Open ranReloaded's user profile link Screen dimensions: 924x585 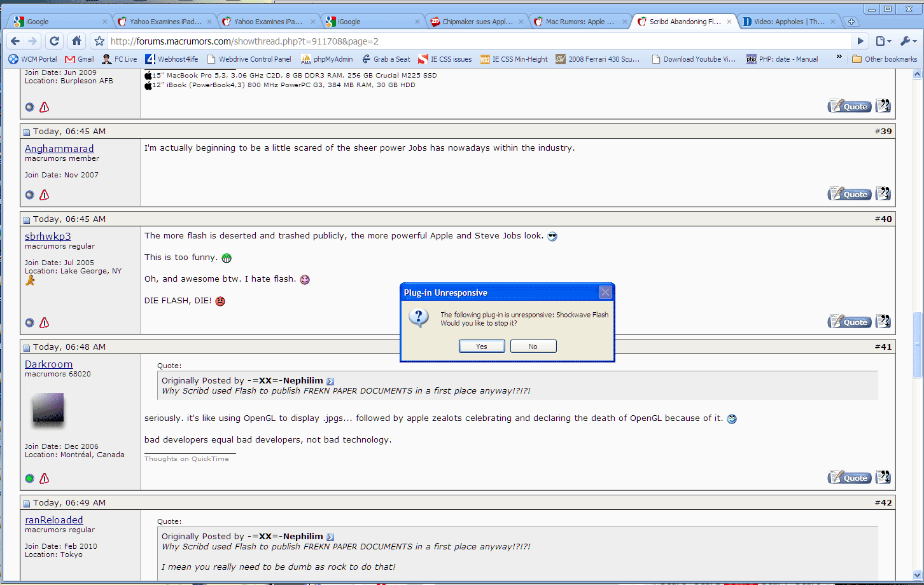pyautogui.click(x=54, y=520)
